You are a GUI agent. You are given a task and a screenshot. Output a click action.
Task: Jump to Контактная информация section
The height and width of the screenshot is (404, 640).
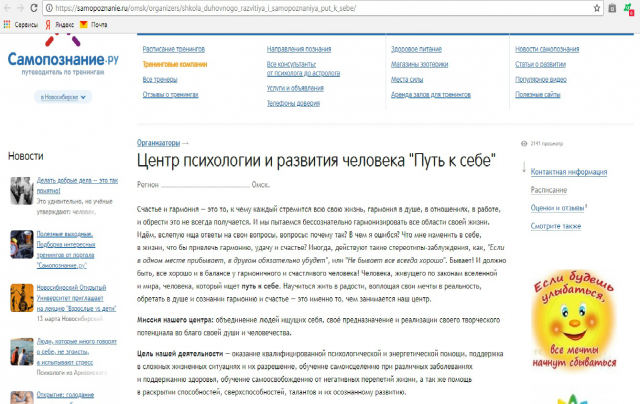(x=569, y=172)
